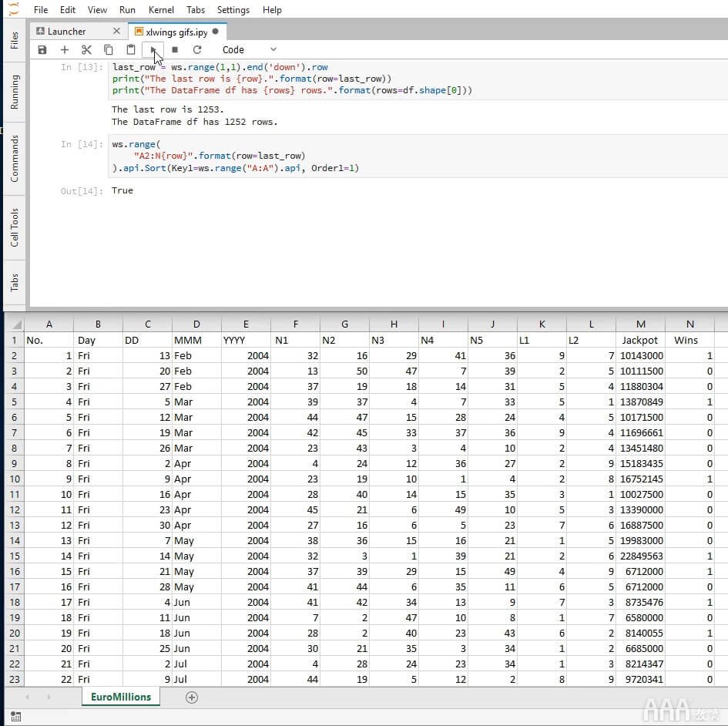Screen dimensions: 728x726
Task: Select the EuroMillions sheet tab
Action: point(119,697)
